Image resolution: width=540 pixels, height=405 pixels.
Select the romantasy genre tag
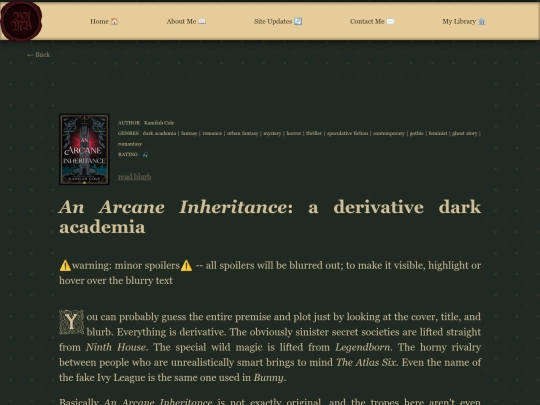130,144
